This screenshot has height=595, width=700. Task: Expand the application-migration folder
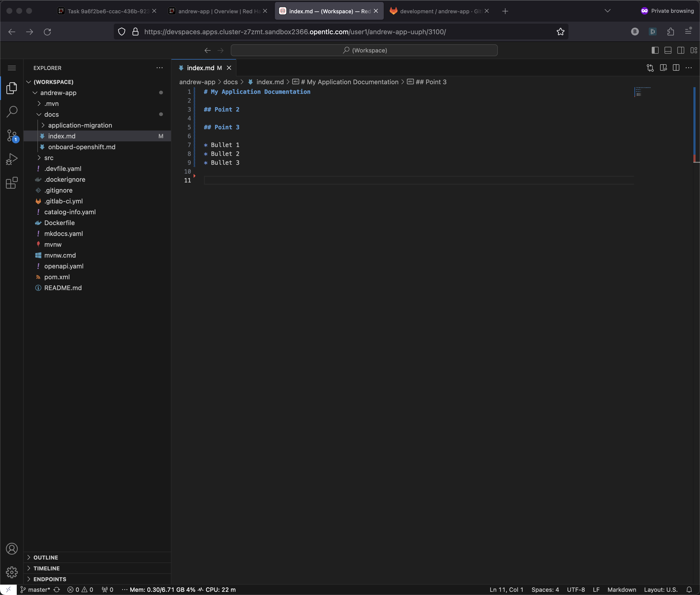80,125
